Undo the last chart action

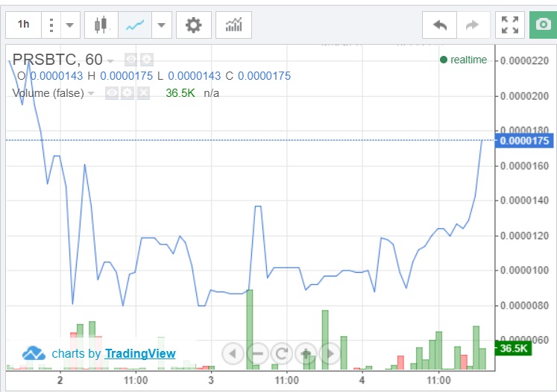point(440,25)
